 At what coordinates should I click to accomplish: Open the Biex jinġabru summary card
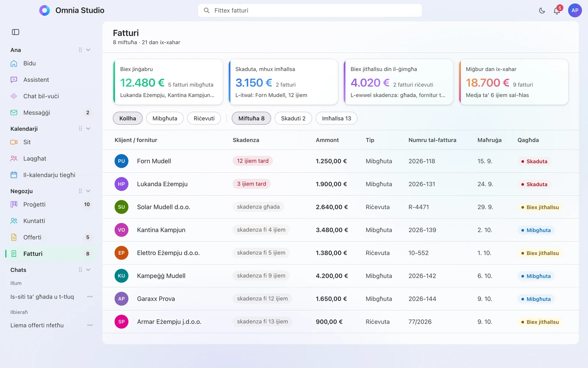click(168, 82)
